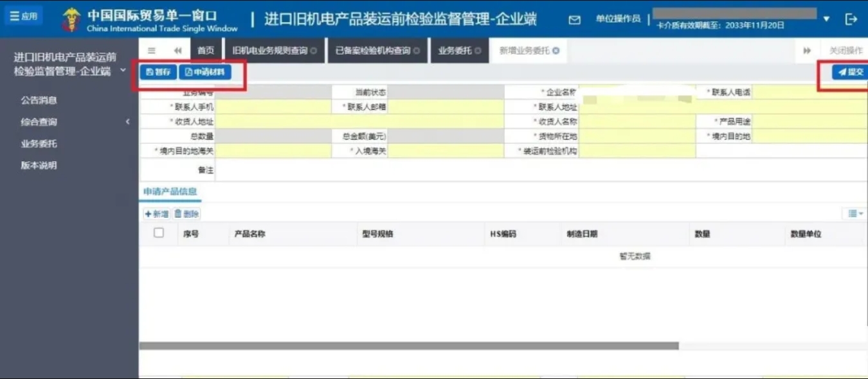The height and width of the screenshot is (379, 868).
Task: Submit the form with 提交 button
Action: tap(850, 72)
